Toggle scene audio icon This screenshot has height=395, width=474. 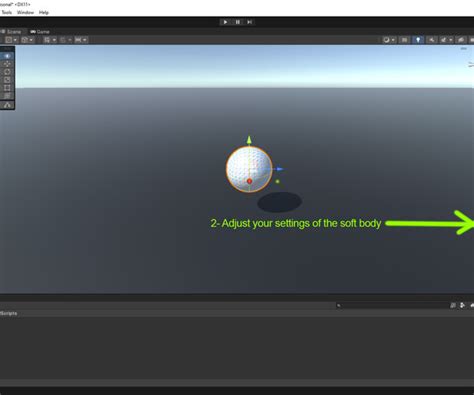tap(432, 40)
